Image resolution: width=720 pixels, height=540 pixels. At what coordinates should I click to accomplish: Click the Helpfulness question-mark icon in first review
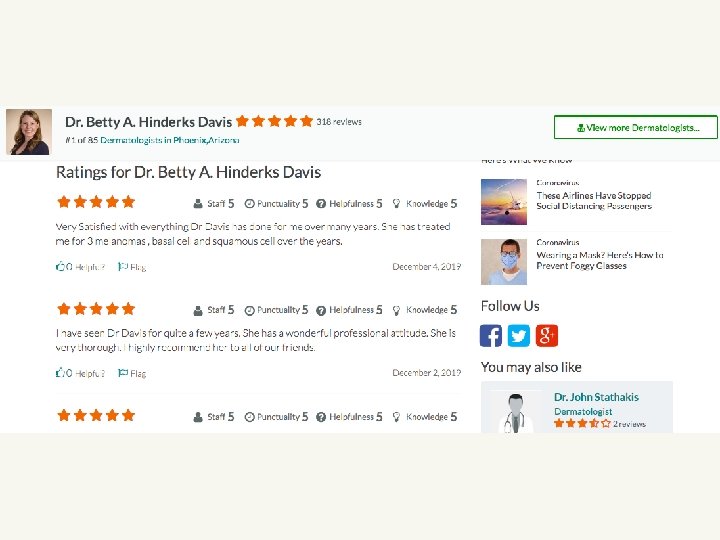click(x=321, y=204)
